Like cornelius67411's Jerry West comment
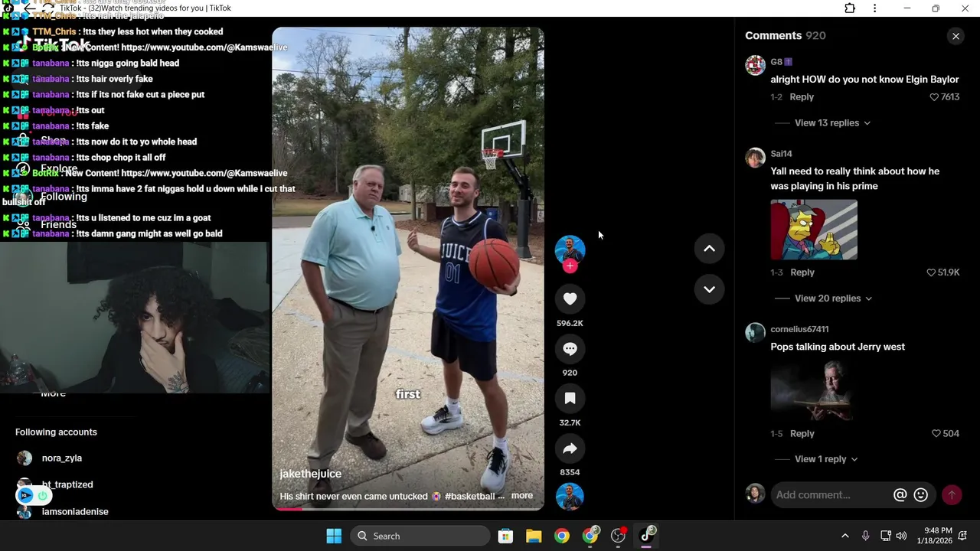This screenshot has height=551, width=980. click(x=936, y=433)
